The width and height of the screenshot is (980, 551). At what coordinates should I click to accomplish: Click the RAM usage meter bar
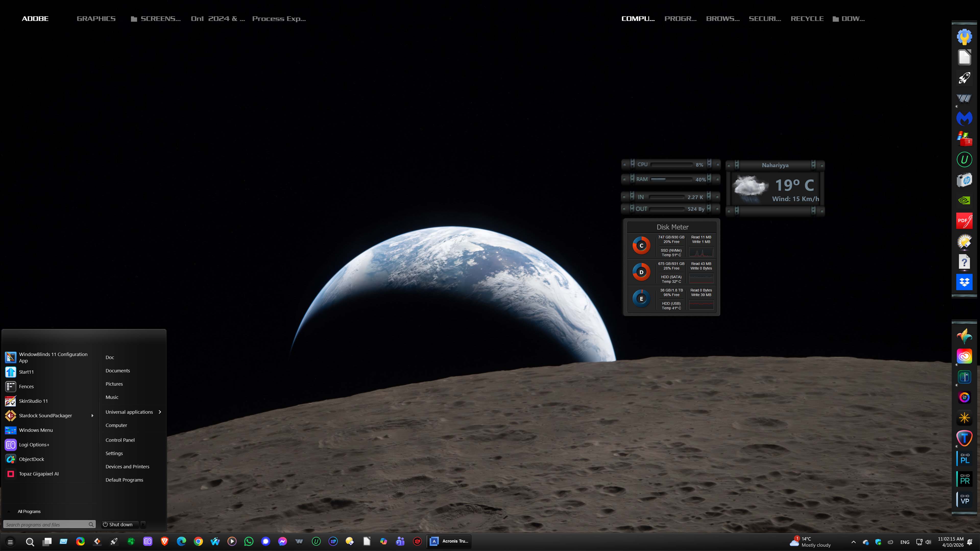[x=671, y=179]
